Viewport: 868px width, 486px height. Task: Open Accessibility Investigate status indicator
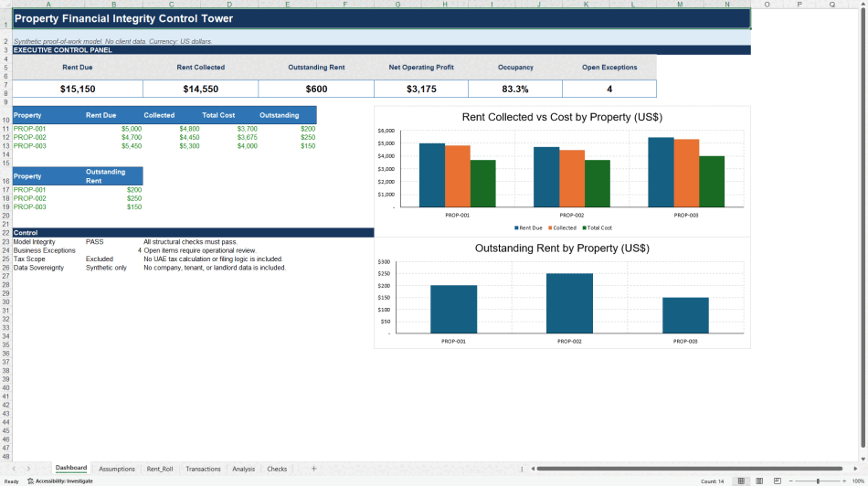tap(60, 481)
